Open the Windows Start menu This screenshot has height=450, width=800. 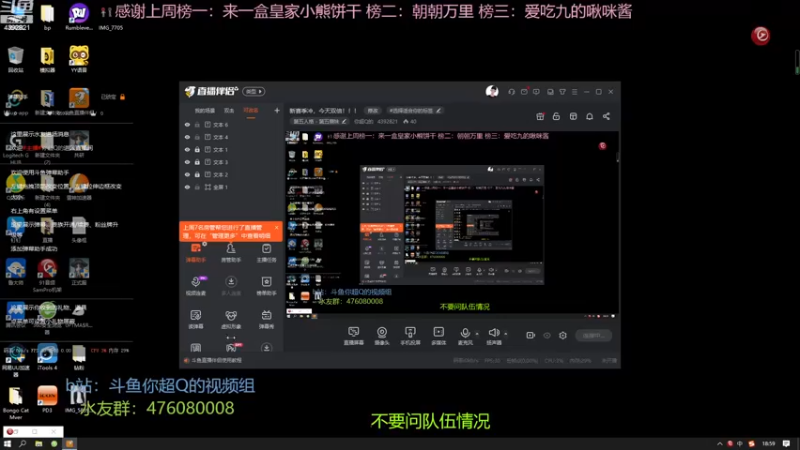(7, 444)
